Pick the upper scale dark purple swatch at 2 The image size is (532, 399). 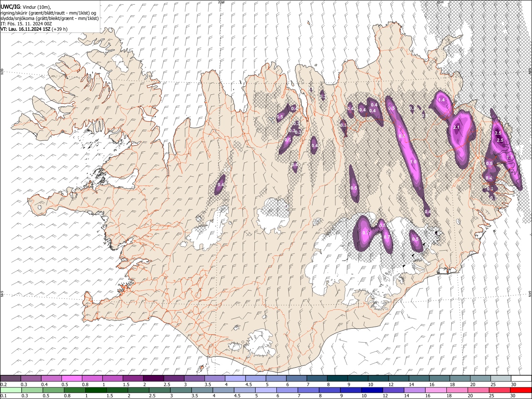pos(153,379)
